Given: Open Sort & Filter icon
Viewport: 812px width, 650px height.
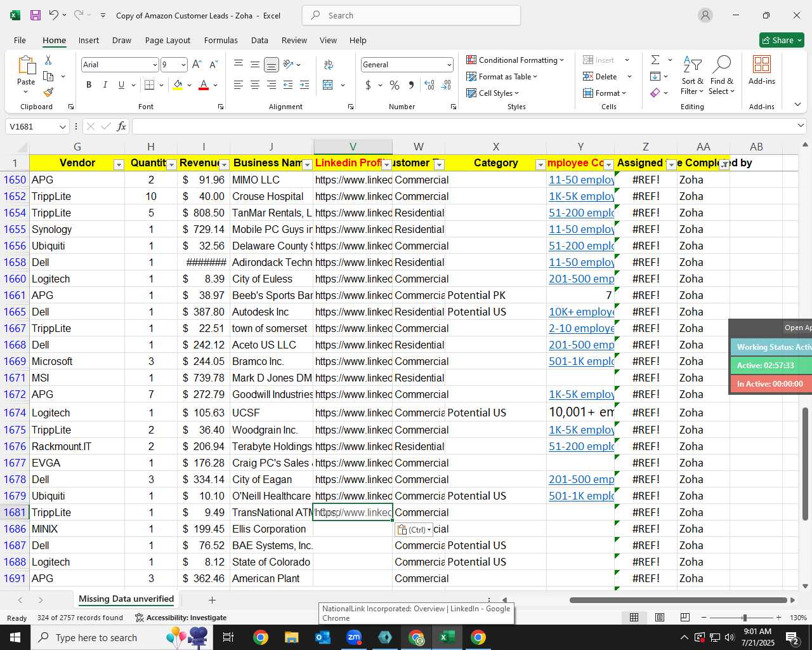Looking at the screenshot, I should (x=692, y=64).
